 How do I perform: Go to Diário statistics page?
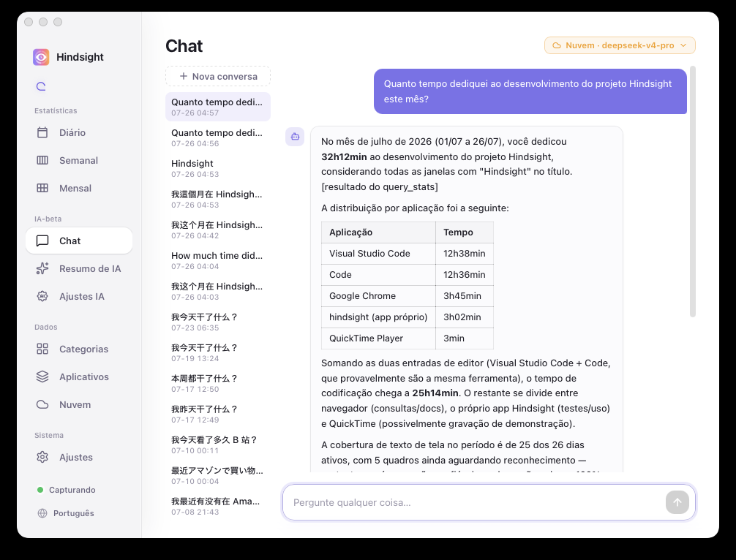pos(79,133)
